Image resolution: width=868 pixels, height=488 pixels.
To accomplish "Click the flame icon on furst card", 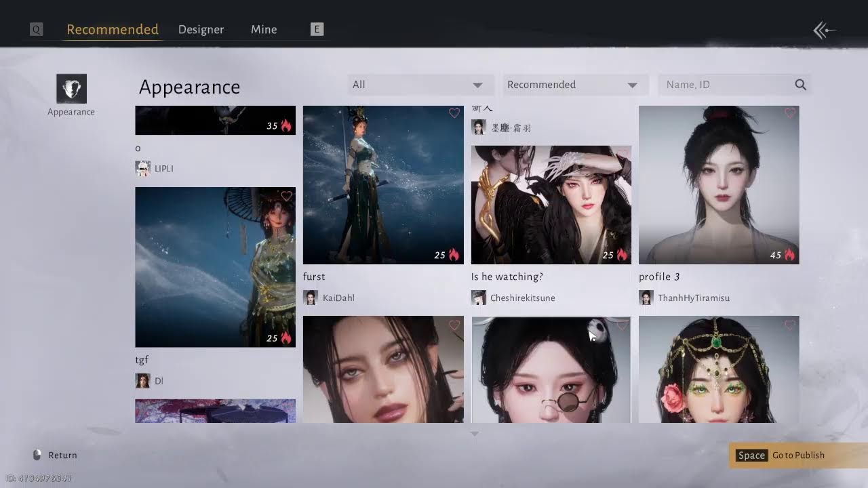I will [454, 256].
